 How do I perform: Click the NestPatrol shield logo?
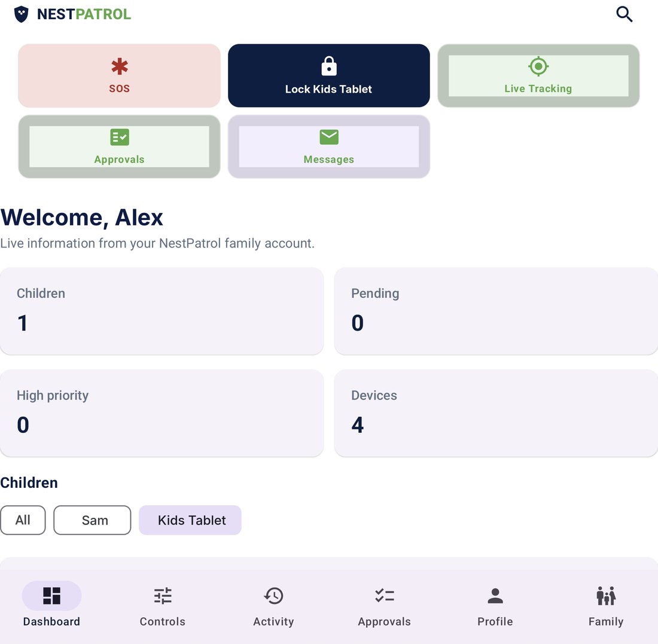click(x=22, y=14)
